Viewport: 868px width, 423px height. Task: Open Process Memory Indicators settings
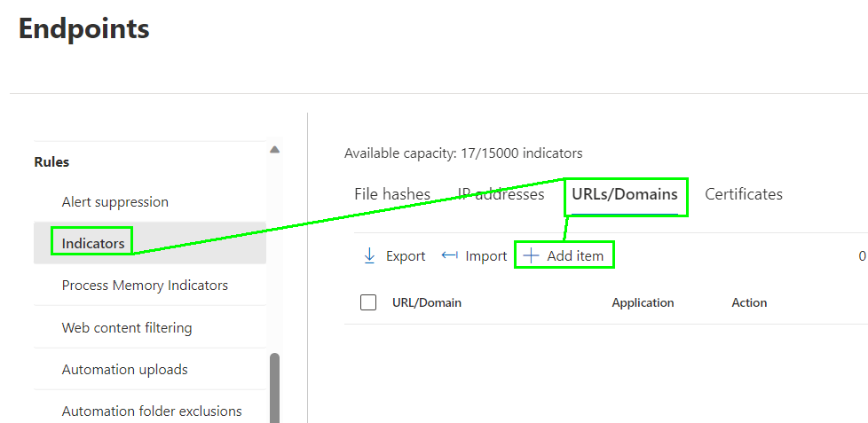point(145,286)
